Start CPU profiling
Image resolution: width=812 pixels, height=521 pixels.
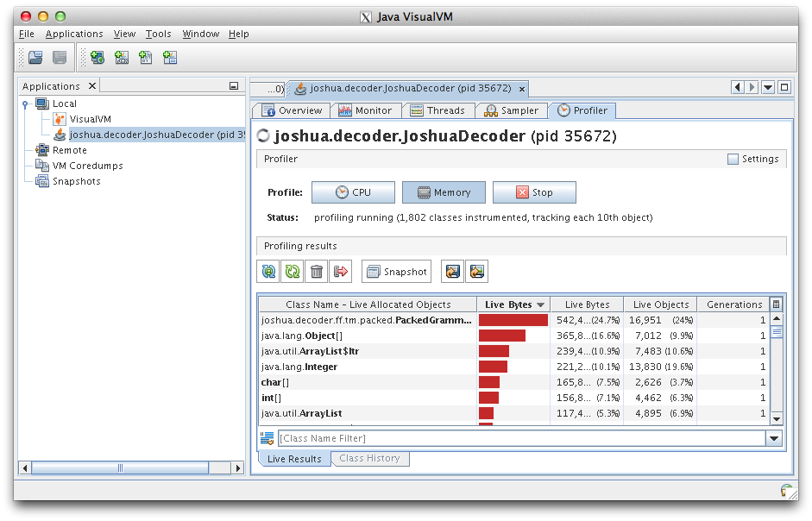click(353, 192)
